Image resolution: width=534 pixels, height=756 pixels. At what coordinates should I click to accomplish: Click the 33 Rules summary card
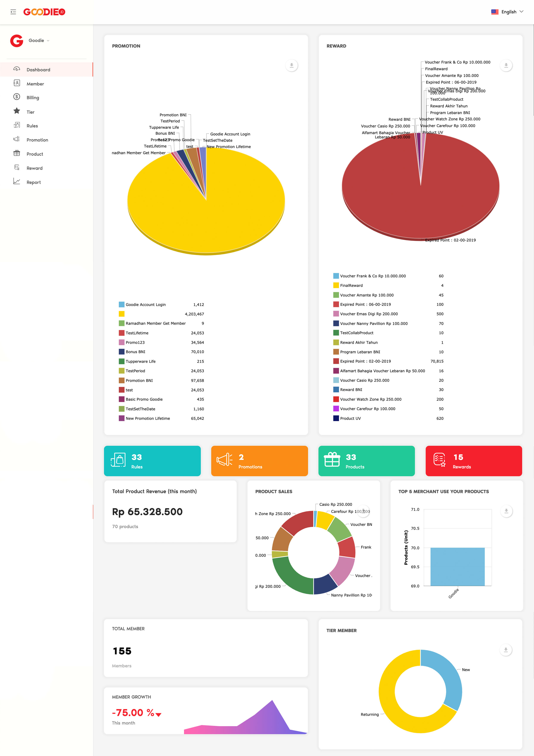[x=152, y=461]
